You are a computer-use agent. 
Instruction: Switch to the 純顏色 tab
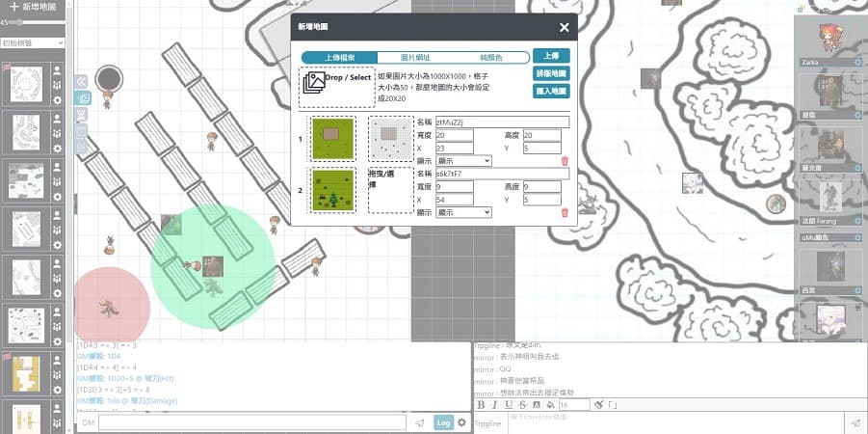pyautogui.click(x=491, y=58)
